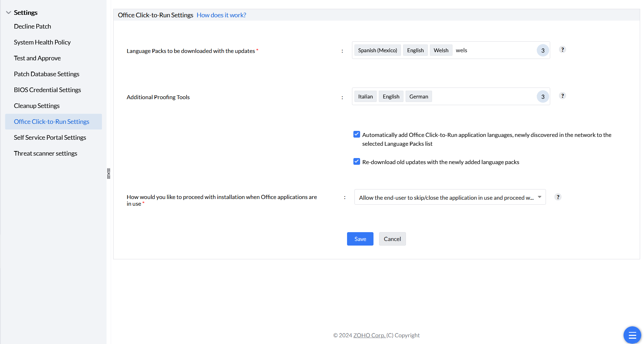Open the installation proceed options dropdown
Screen dimensions: 644x344
(x=539, y=197)
